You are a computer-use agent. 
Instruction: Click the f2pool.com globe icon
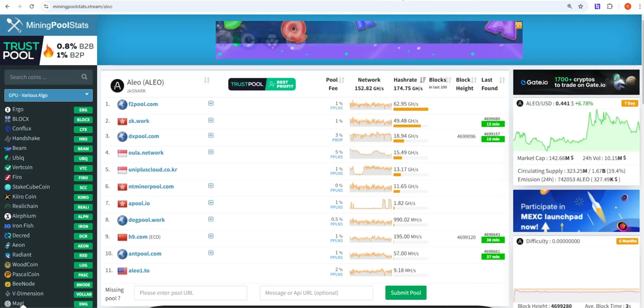coord(122,104)
